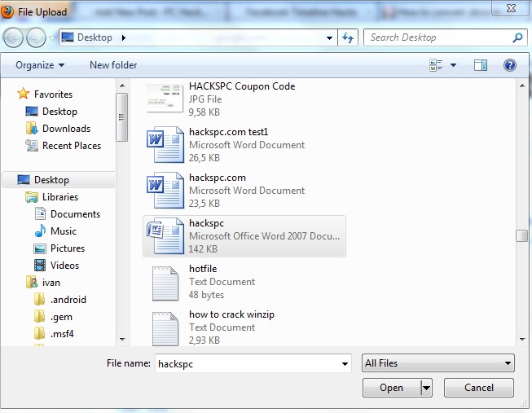Open the Organize menu

pyautogui.click(x=40, y=65)
